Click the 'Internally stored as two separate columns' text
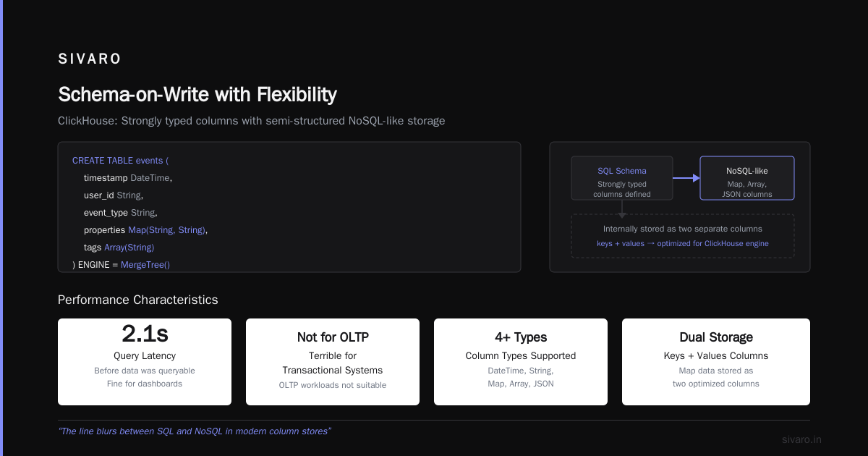 click(683, 229)
